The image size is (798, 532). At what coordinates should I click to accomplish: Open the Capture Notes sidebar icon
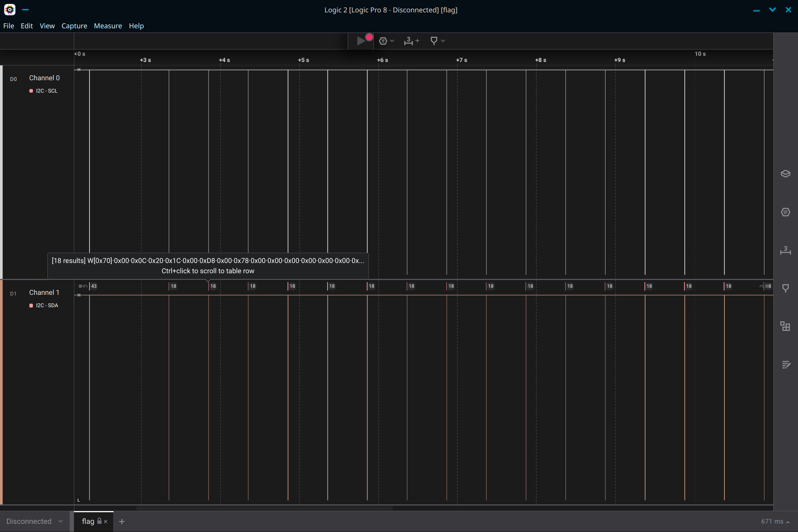(785, 364)
